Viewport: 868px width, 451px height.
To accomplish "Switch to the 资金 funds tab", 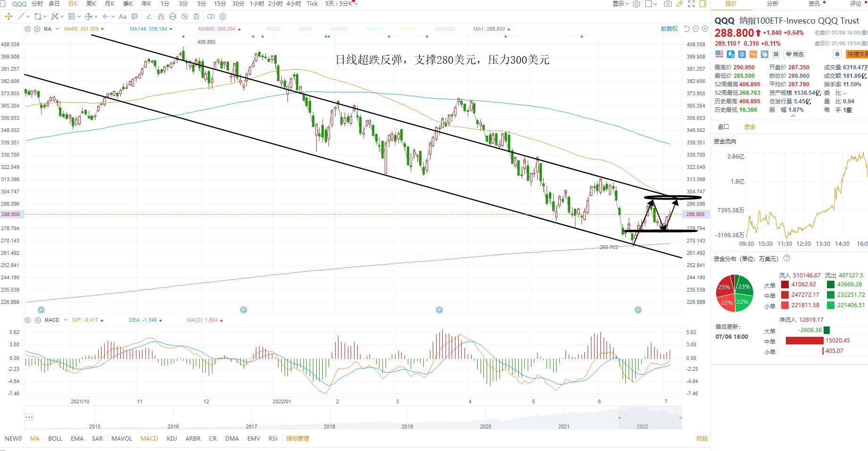I will pos(750,127).
